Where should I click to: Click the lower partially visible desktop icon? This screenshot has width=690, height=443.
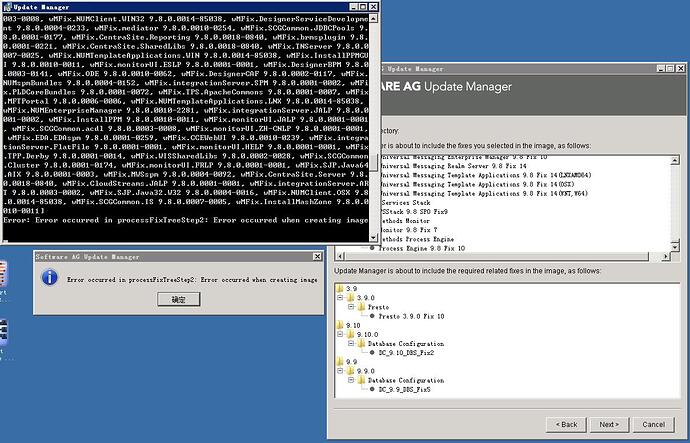pyautogui.click(x=3, y=334)
